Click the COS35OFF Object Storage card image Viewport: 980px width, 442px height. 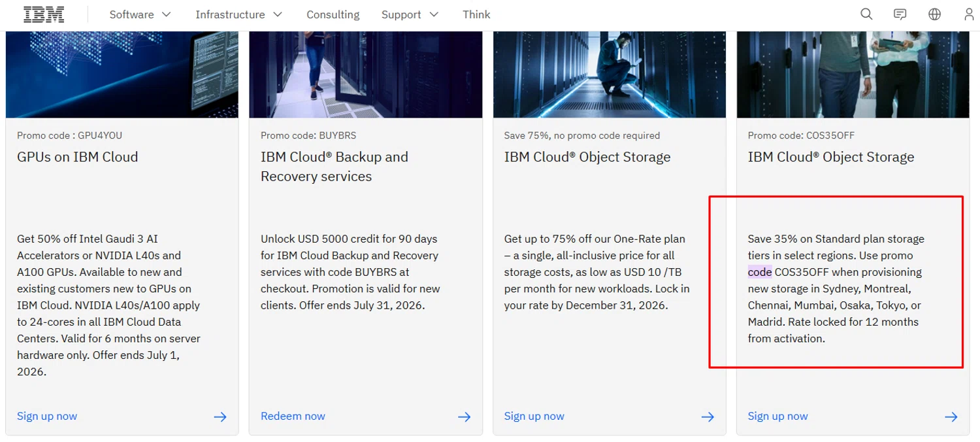(853, 75)
